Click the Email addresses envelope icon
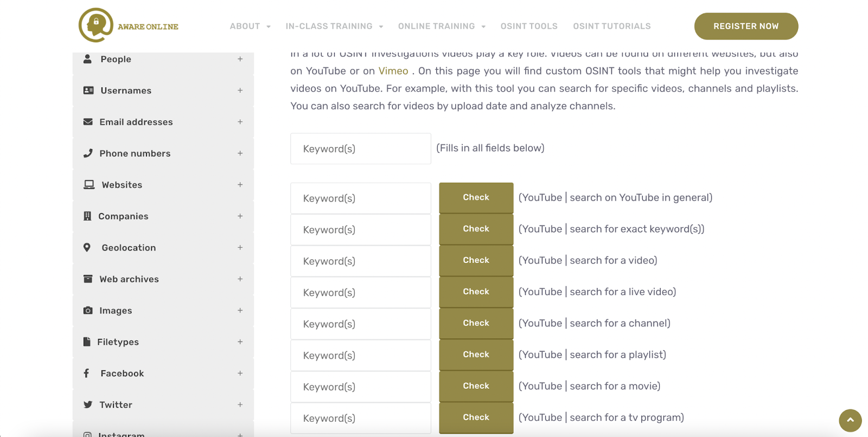Image resolution: width=868 pixels, height=437 pixels. pos(88,122)
